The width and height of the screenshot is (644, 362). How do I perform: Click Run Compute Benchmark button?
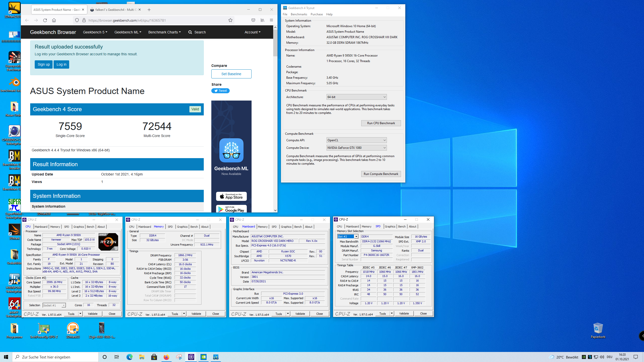click(381, 174)
